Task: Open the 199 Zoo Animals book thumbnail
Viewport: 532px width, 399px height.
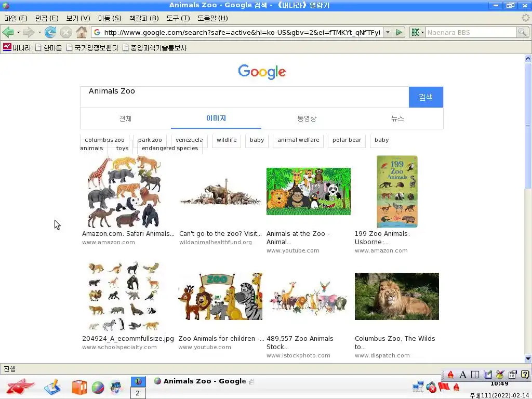Action: pos(397,191)
